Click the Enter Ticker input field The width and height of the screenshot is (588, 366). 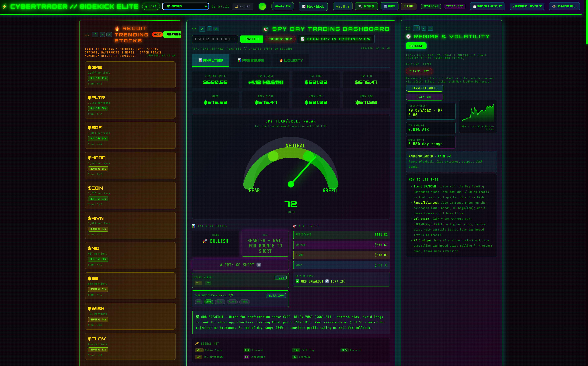click(215, 39)
